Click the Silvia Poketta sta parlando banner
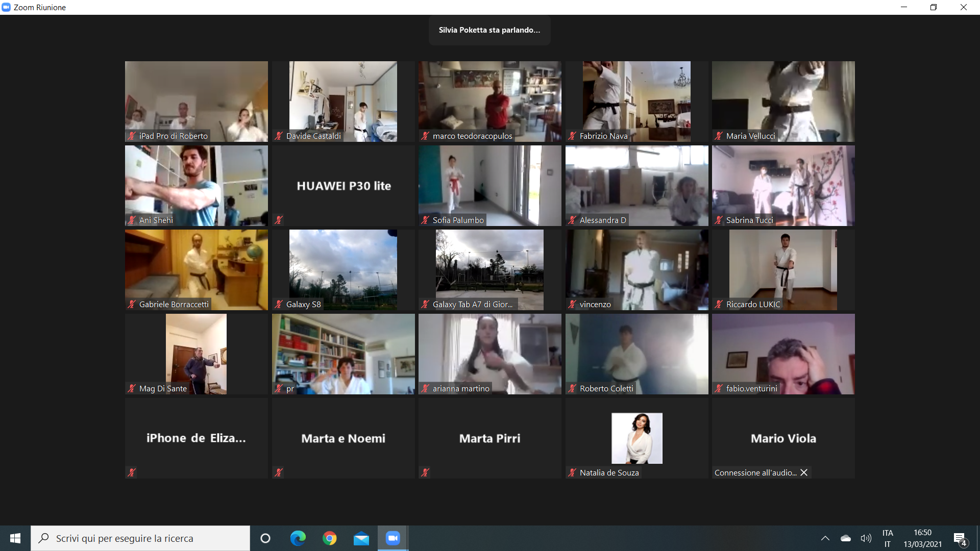The height and width of the screenshot is (551, 980). (489, 30)
